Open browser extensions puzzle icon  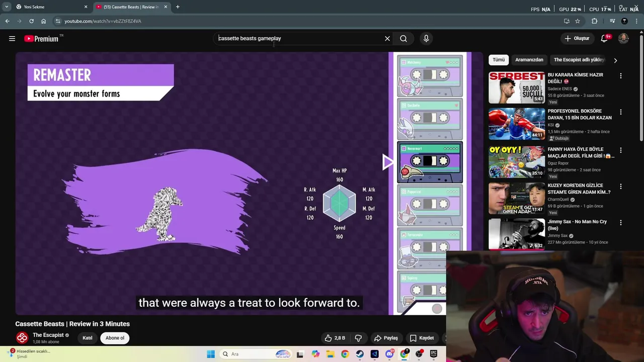[595, 21]
